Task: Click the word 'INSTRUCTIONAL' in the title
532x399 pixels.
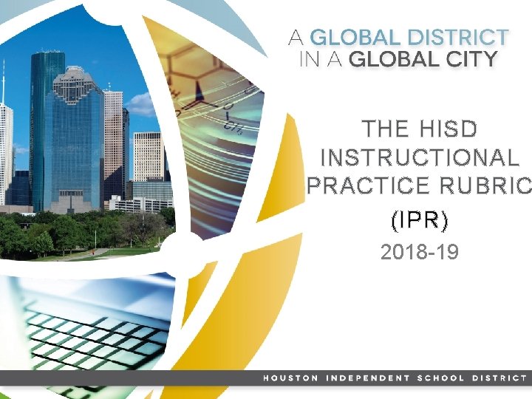Action: (420, 157)
